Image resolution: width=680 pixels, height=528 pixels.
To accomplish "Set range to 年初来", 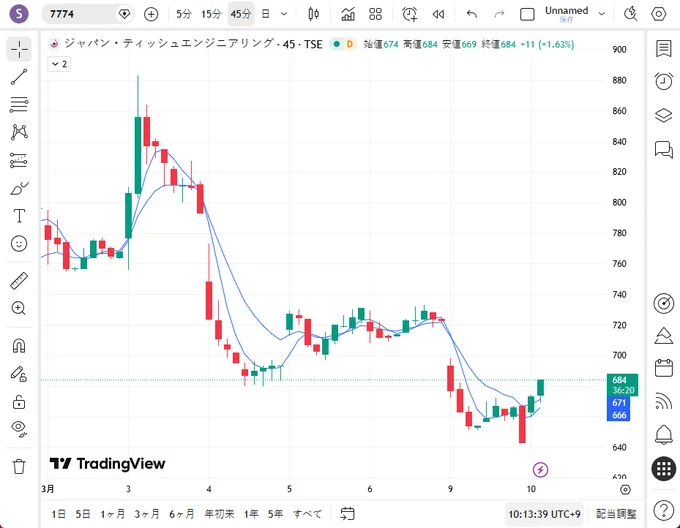I will [219, 514].
